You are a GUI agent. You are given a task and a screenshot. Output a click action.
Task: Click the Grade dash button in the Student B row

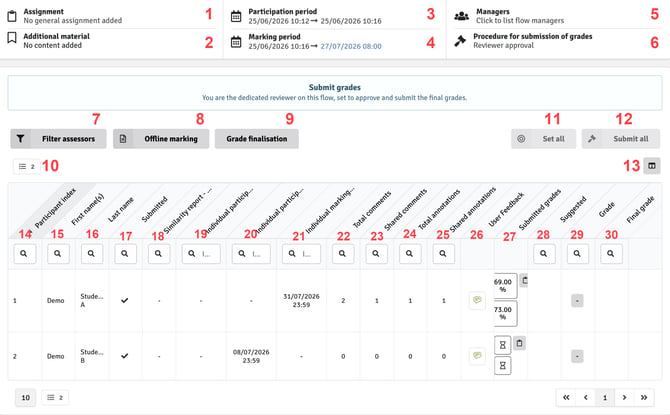577,356
